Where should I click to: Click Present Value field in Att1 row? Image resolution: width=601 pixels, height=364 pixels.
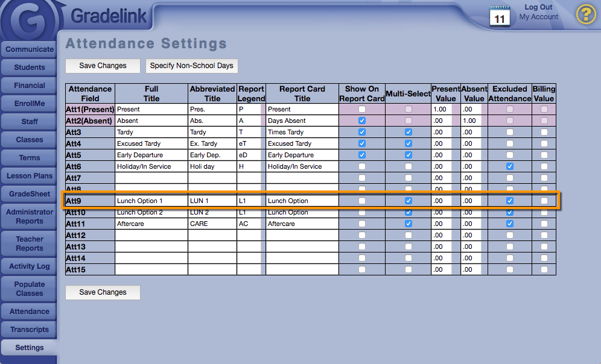pos(441,109)
